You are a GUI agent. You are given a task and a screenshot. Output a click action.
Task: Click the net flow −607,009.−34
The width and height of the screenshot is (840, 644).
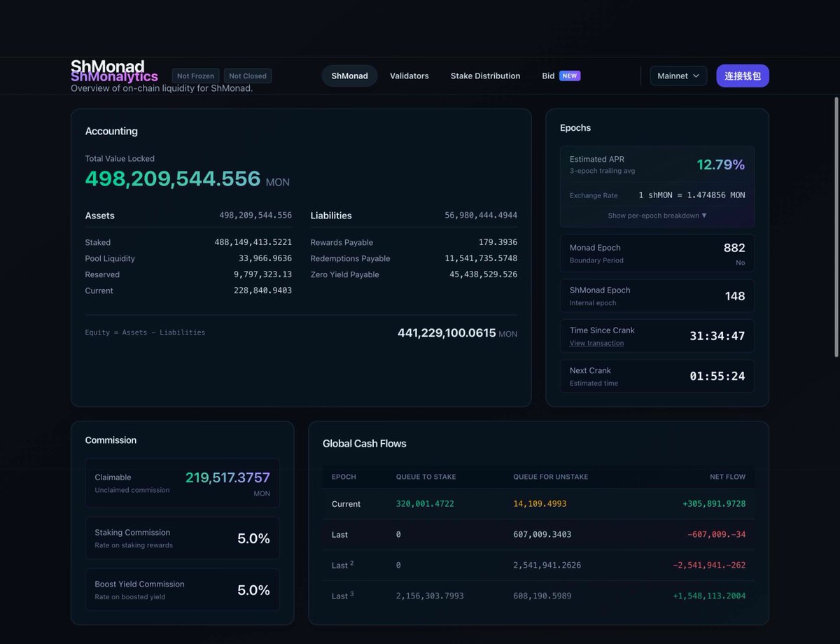coord(716,535)
